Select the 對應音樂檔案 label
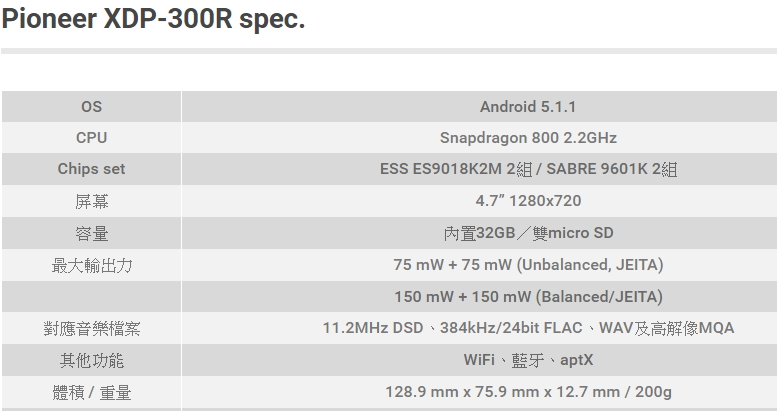Viewport: 777px width, 411px height. click(x=92, y=328)
